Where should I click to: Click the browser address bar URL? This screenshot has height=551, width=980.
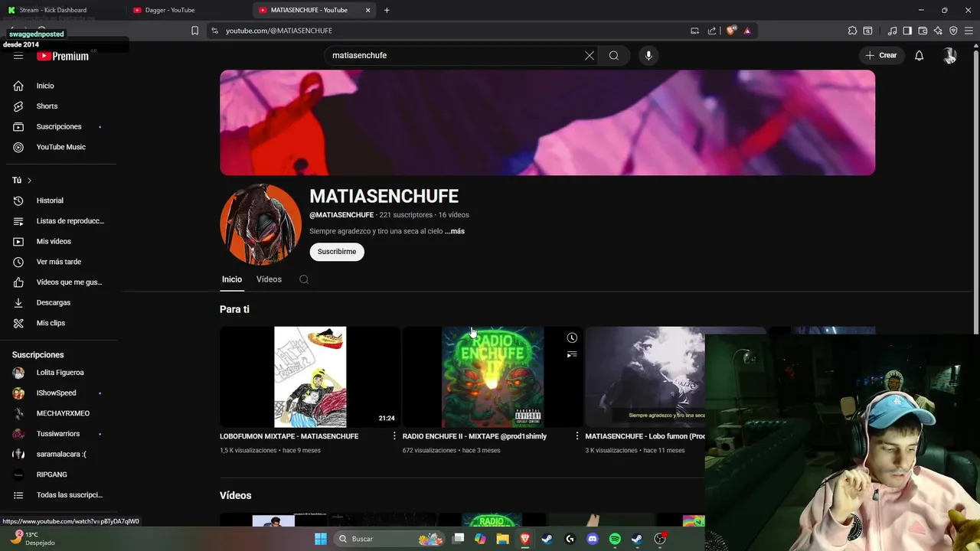[279, 31]
